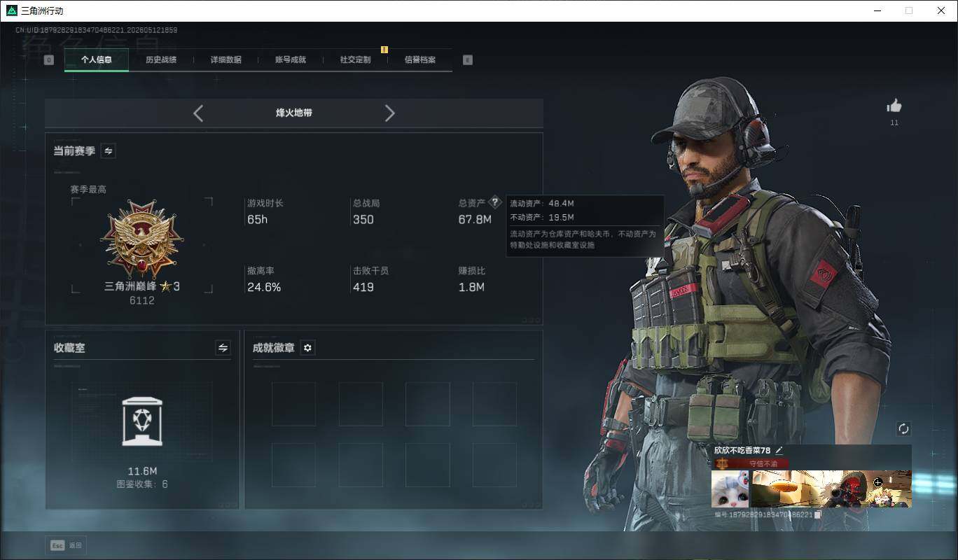Open the 信誉档案 tab
The image size is (958, 560).
(x=419, y=60)
